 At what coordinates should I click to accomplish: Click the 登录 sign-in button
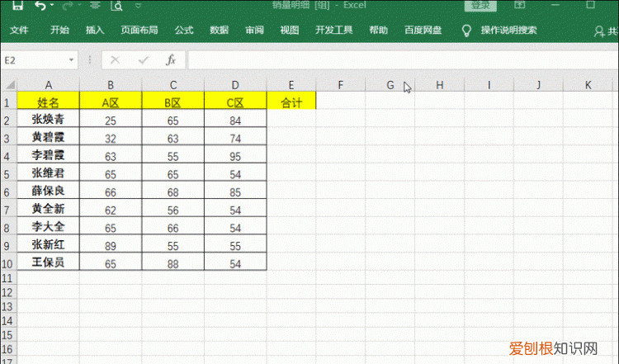click(x=480, y=6)
